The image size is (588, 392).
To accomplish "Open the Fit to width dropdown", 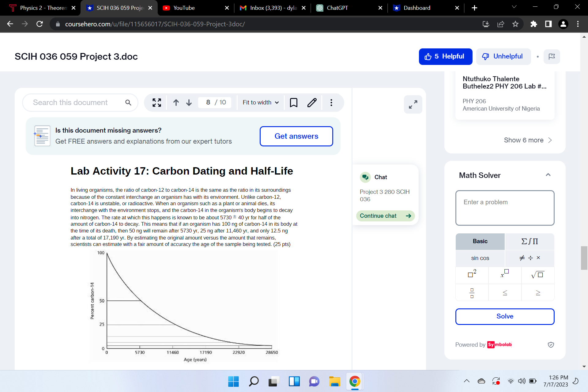I will click(x=260, y=102).
